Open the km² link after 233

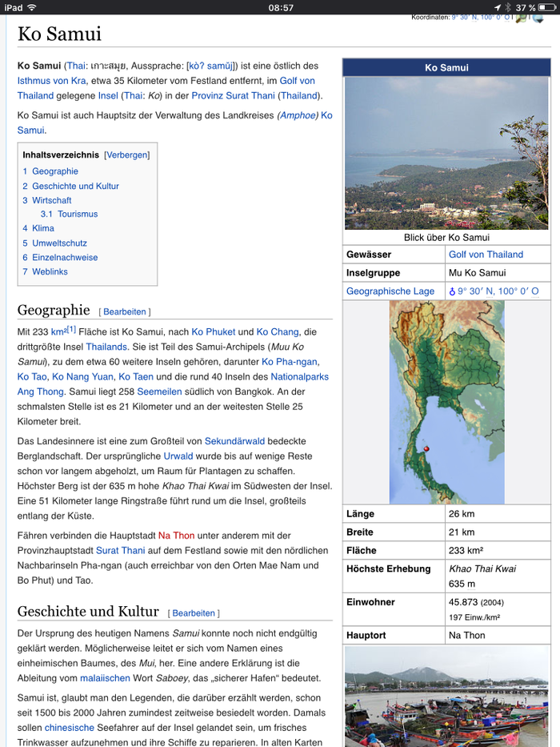(59, 331)
